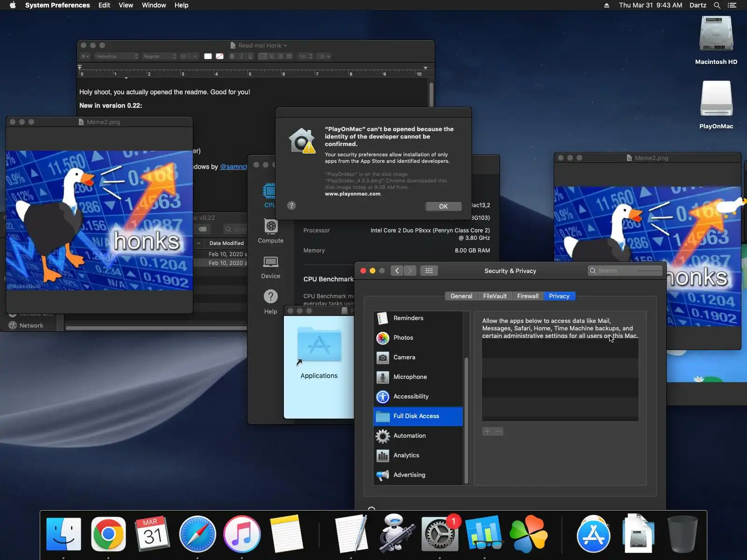Open the font size dropdown in TextEdit
The image size is (747, 560).
[x=189, y=56]
